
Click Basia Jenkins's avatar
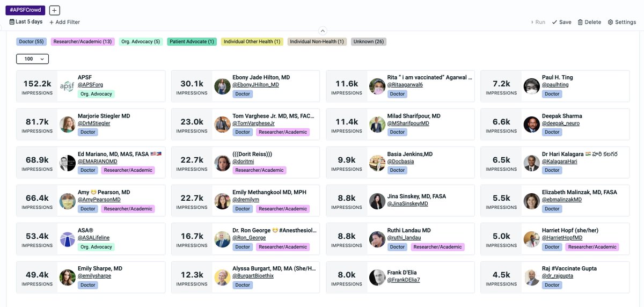(377, 163)
